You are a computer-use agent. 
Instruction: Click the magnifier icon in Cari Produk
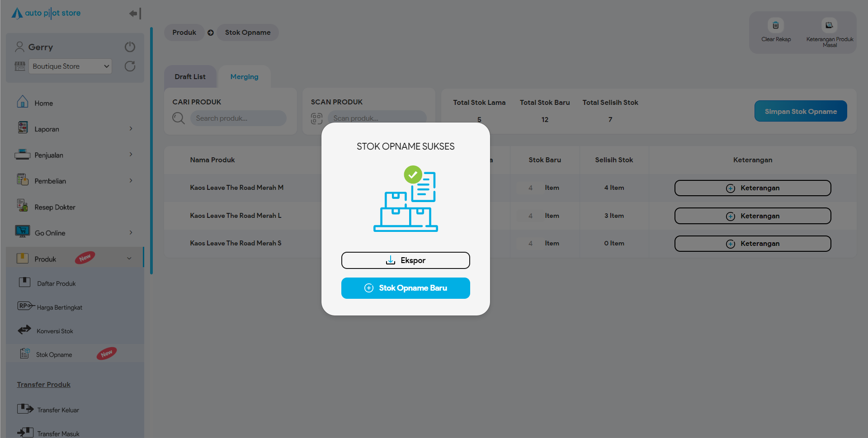click(x=179, y=118)
